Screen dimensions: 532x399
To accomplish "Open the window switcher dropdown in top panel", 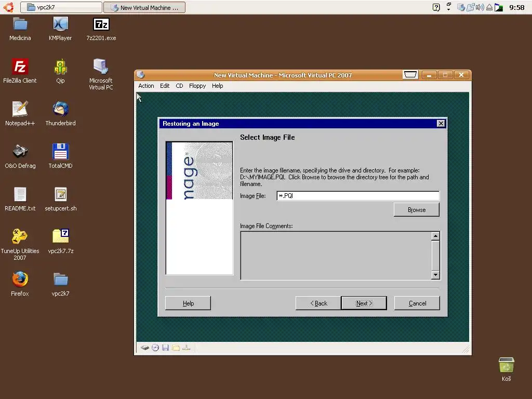I will point(448,7).
